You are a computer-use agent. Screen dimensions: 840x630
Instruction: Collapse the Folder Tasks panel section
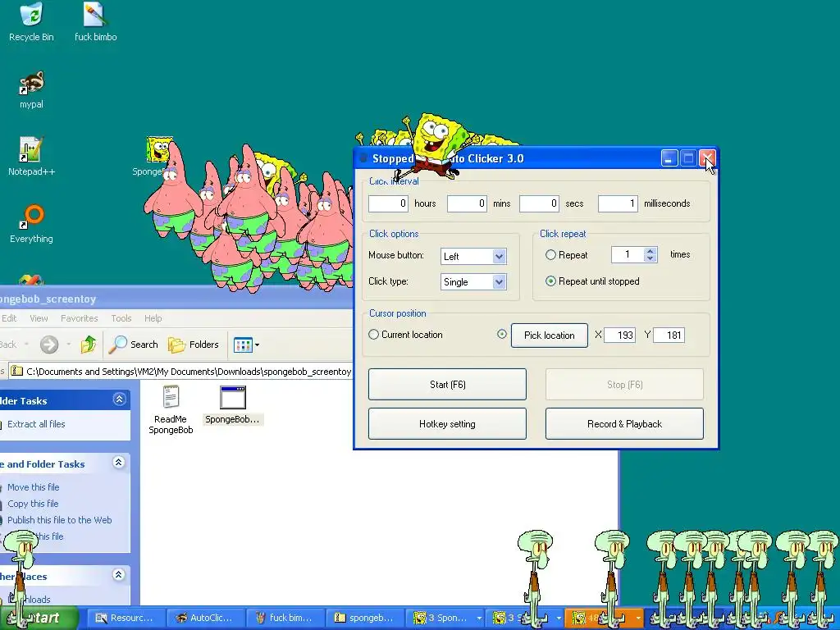coord(120,399)
